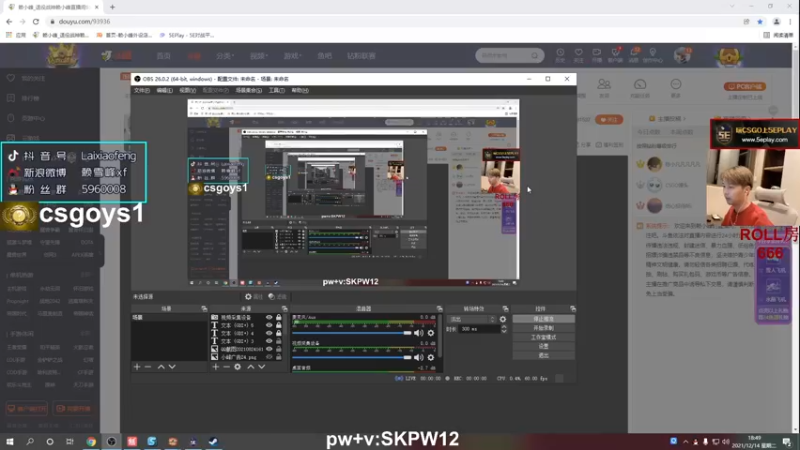Adjust 麦克风/Aux volume slider

(352, 333)
